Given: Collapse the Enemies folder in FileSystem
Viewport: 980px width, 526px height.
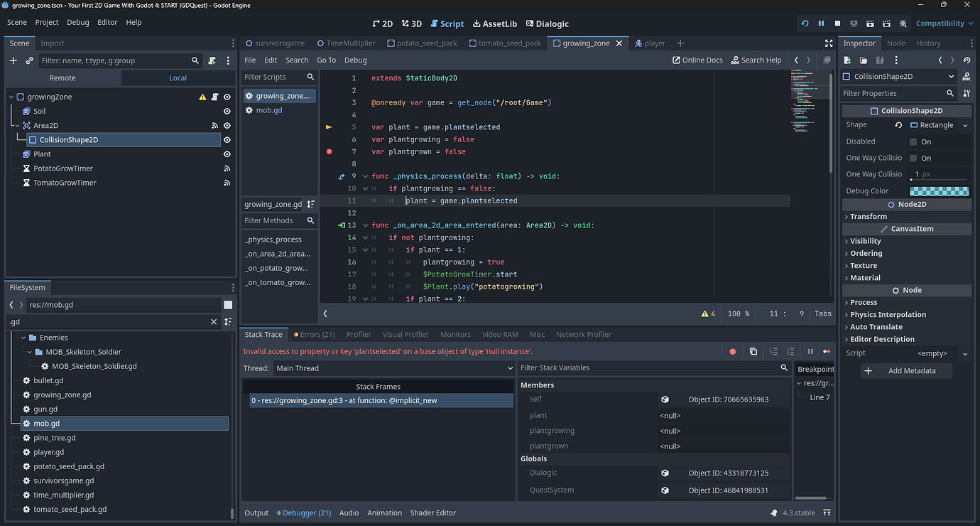Looking at the screenshot, I should click(22, 337).
